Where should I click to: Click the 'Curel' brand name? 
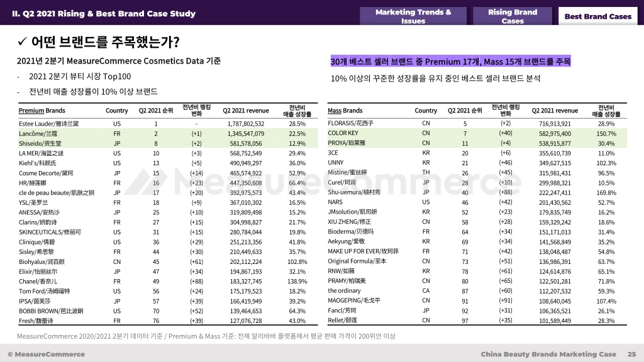click(x=342, y=182)
